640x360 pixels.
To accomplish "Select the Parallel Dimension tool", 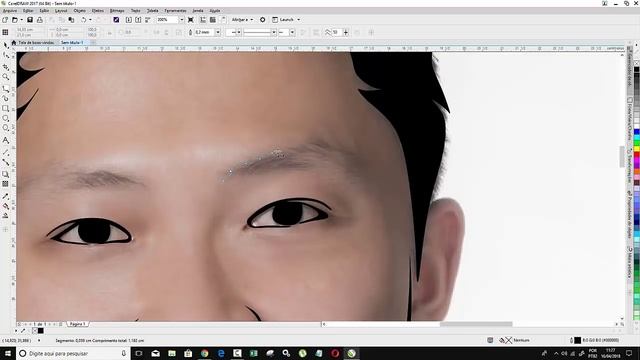I will pyautogui.click(x=6, y=152).
